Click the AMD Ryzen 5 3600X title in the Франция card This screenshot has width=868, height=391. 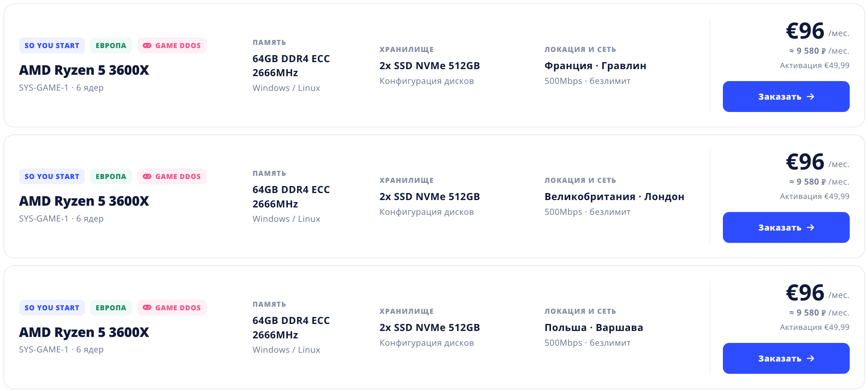coord(84,70)
